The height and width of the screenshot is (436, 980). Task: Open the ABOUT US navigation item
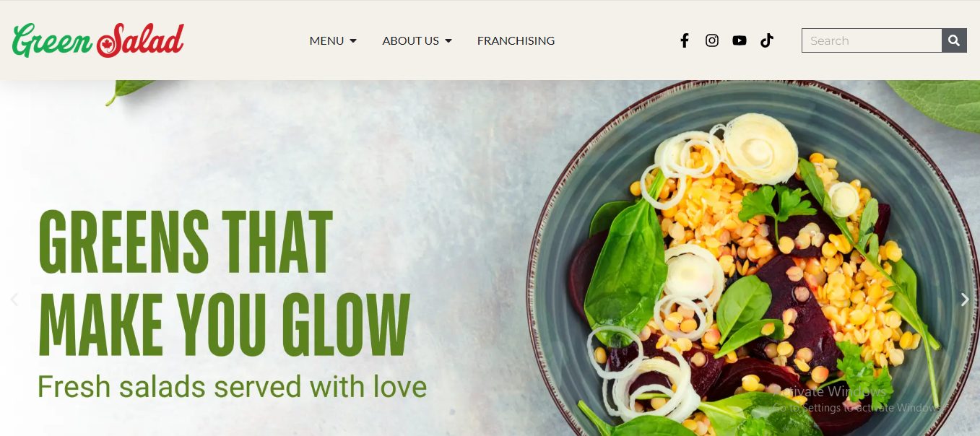pos(417,41)
